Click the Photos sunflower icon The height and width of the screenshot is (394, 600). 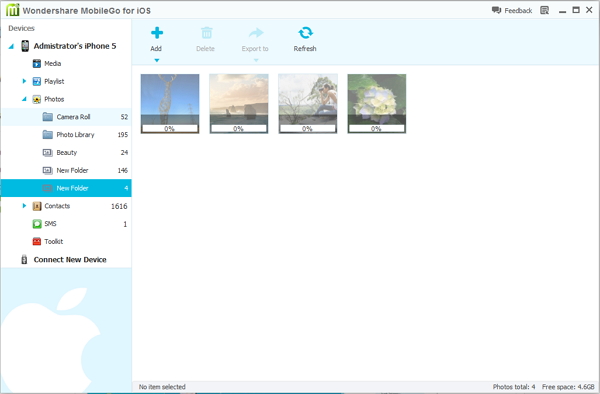[37, 99]
